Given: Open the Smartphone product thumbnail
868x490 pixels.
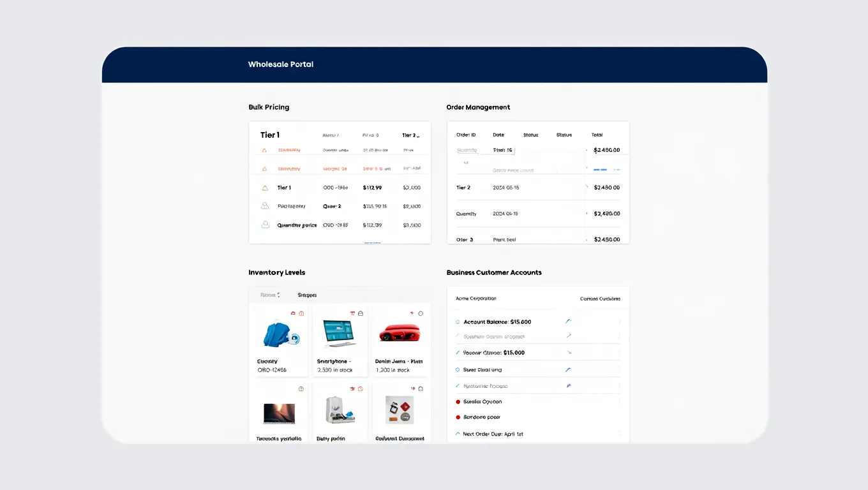Looking at the screenshot, I should point(340,334).
